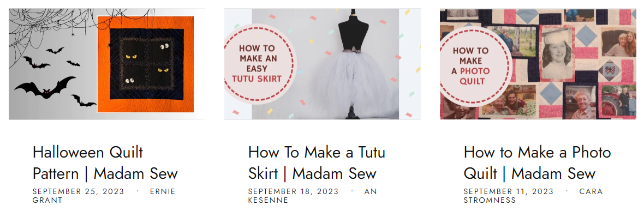Open How to Make a Photo Quilt title
Screen dimensions: 644x223
pyautogui.click(x=537, y=163)
